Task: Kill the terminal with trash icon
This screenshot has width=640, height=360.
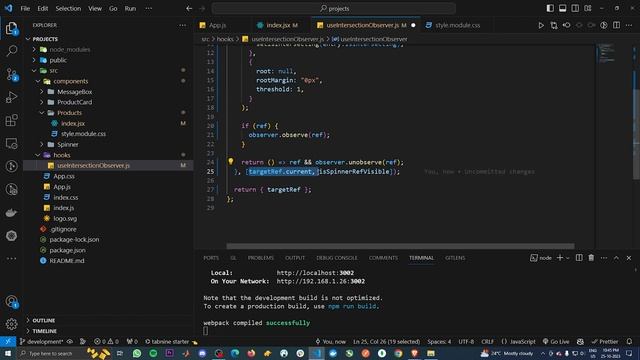Action: 591,258
